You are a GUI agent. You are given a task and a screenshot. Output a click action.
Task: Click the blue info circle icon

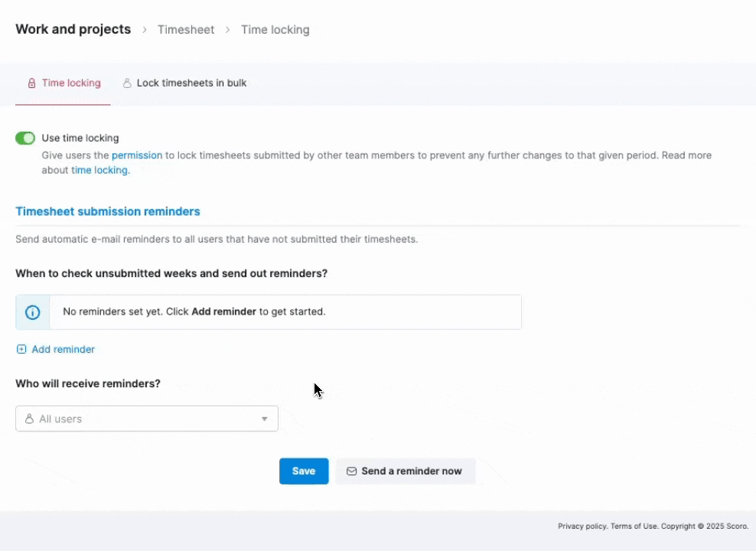pos(32,312)
